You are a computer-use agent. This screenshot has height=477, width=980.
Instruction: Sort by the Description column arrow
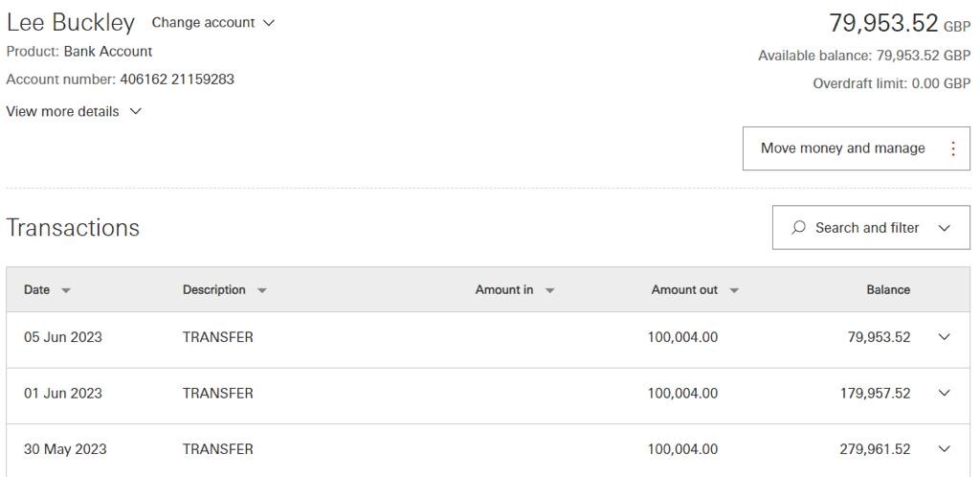(262, 290)
